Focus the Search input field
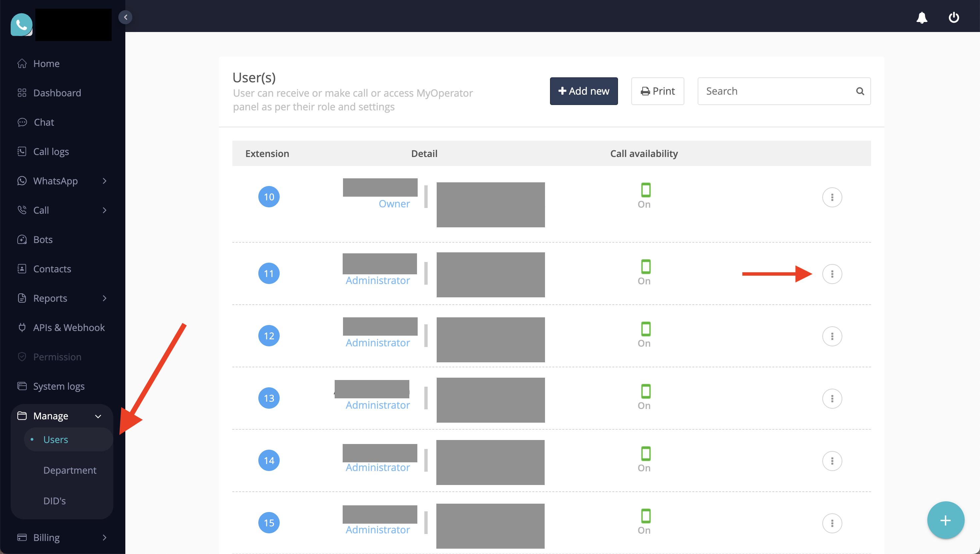Image resolution: width=980 pixels, height=554 pixels. pos(776,91)
